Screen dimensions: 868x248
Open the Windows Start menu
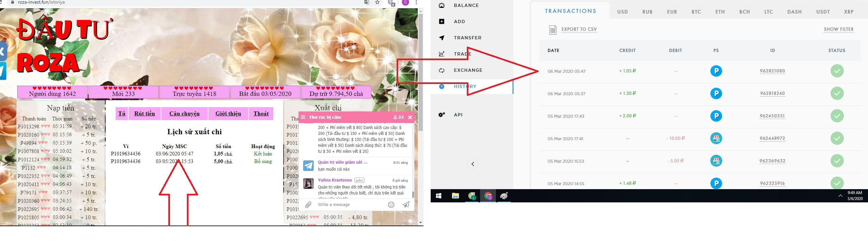coord(439,196)
